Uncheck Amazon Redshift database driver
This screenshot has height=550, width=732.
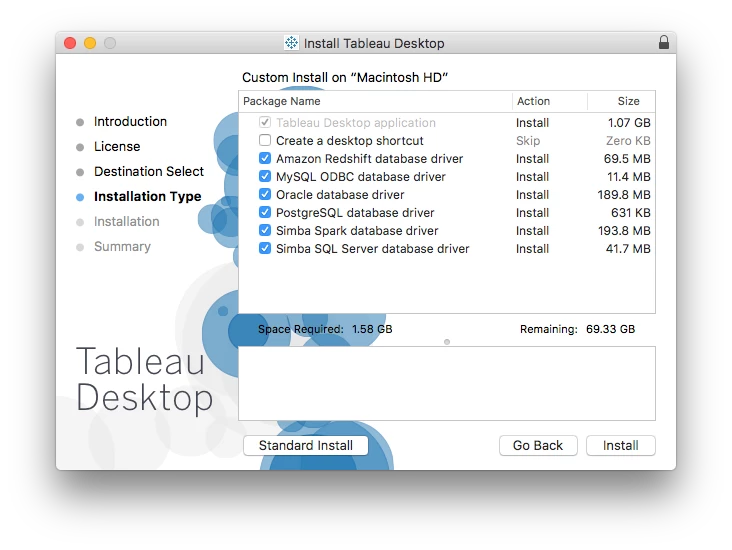coord(265,158)
